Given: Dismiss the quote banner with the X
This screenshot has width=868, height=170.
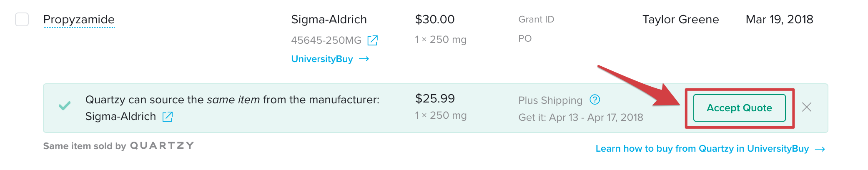Looking at the screenshot, I should 807,107.
